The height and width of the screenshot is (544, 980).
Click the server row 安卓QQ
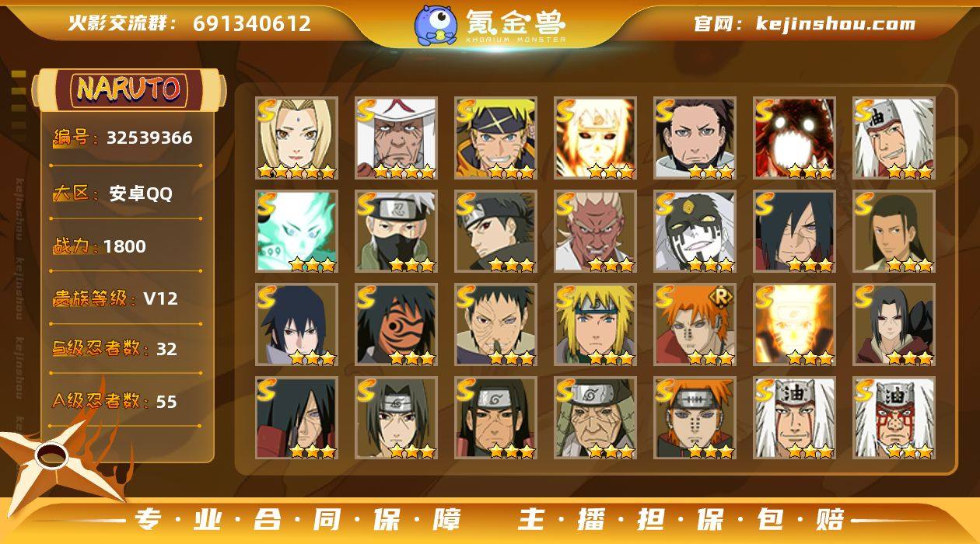point(126,194)
